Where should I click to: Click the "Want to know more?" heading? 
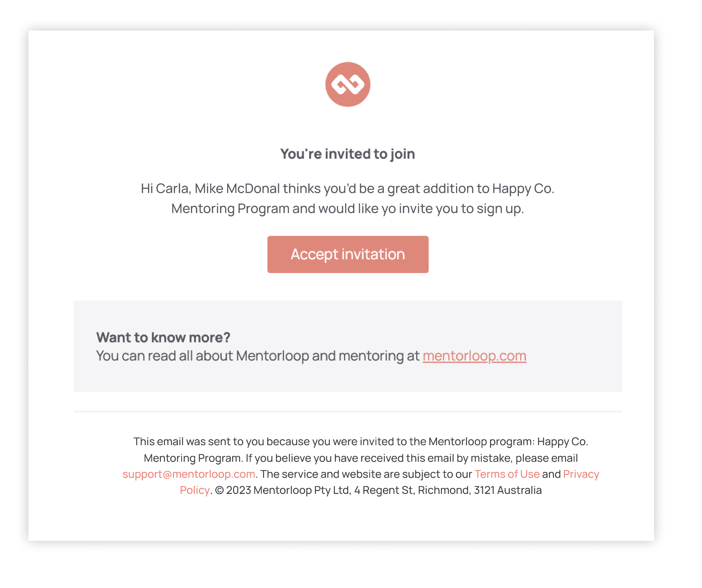(163, 337)
